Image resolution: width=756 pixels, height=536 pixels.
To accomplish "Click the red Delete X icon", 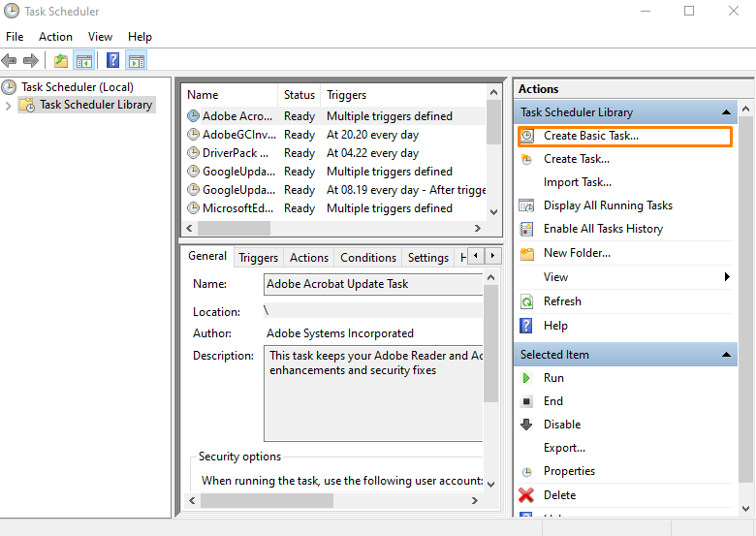I will coord(526,495).
